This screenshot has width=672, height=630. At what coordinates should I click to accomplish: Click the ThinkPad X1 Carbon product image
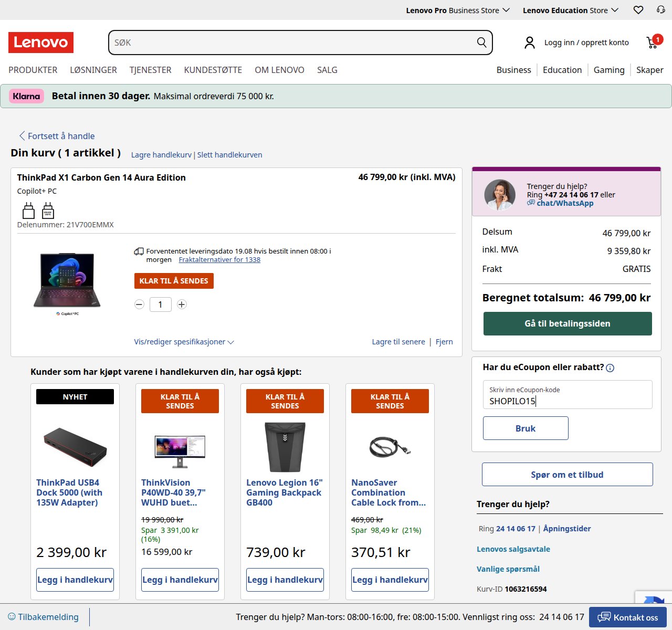[67, 283]
